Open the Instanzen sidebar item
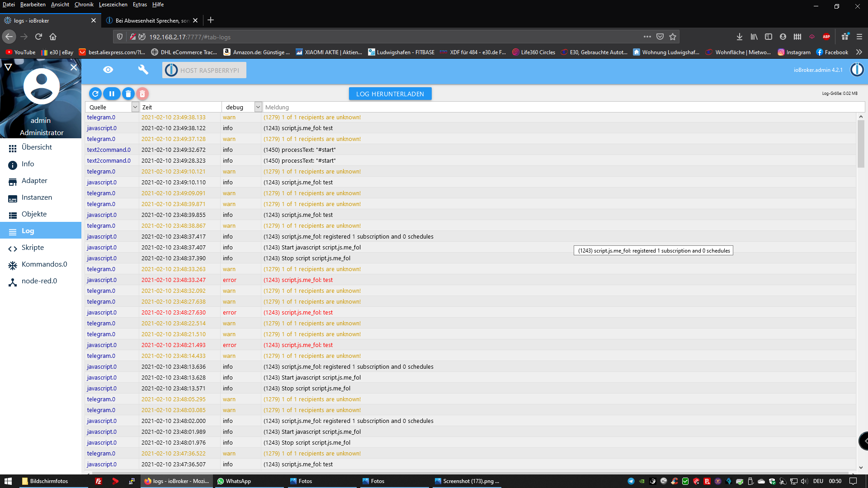 tap(37, 197)
